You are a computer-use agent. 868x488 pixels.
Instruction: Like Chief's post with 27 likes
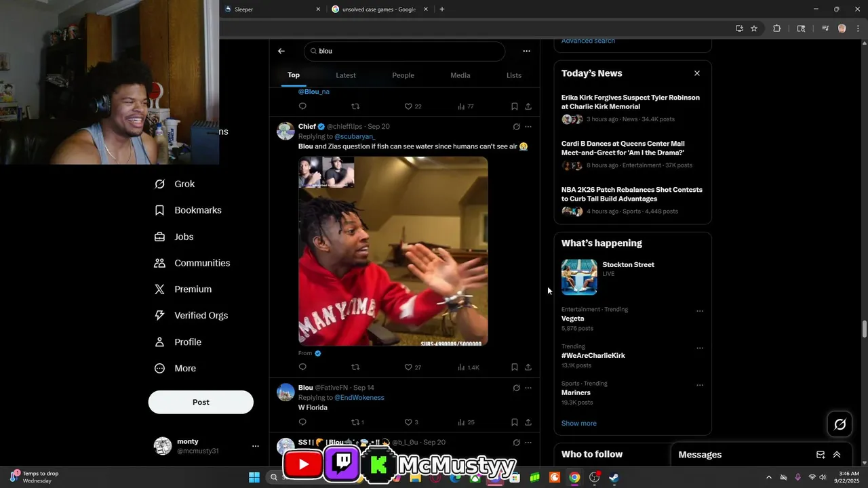pos(413,367)
